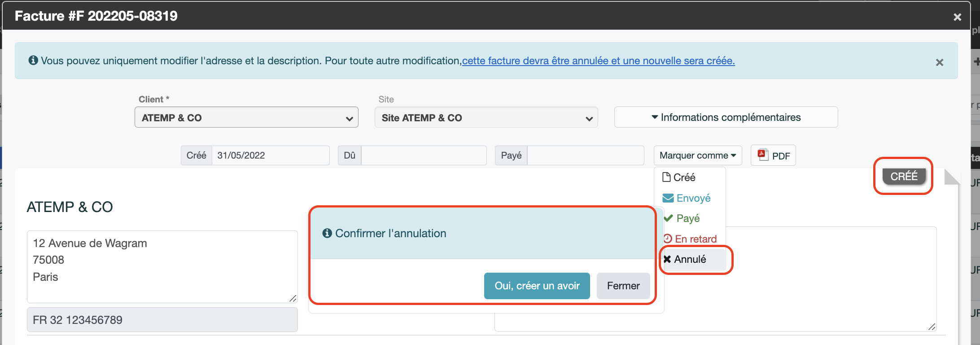The height and width of the screenshot is (345, 980).
Task: Click the info icon beside Confirmer l'annulation
Action: [x=327, y=233]
